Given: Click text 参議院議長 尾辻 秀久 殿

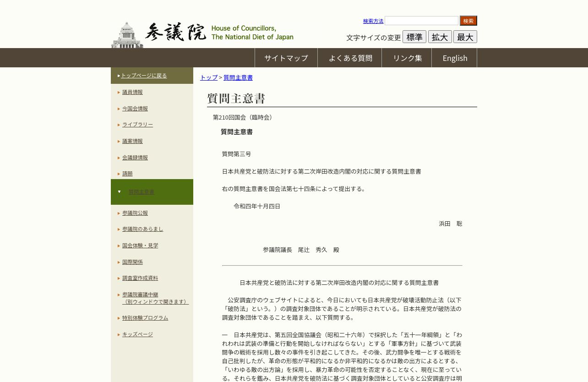Looking at the screenshot, I should [301, 250].
